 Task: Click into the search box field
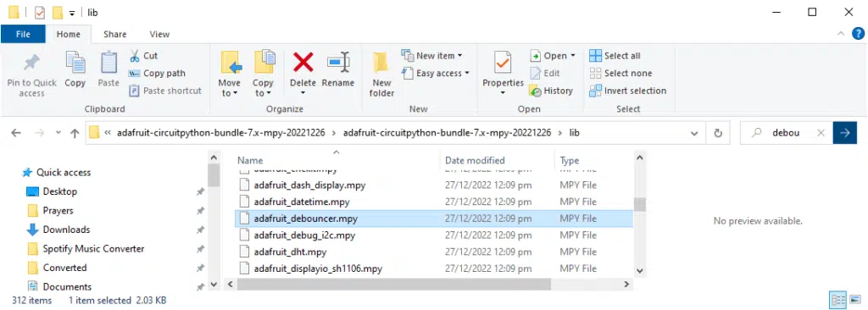tap(785, 133)
